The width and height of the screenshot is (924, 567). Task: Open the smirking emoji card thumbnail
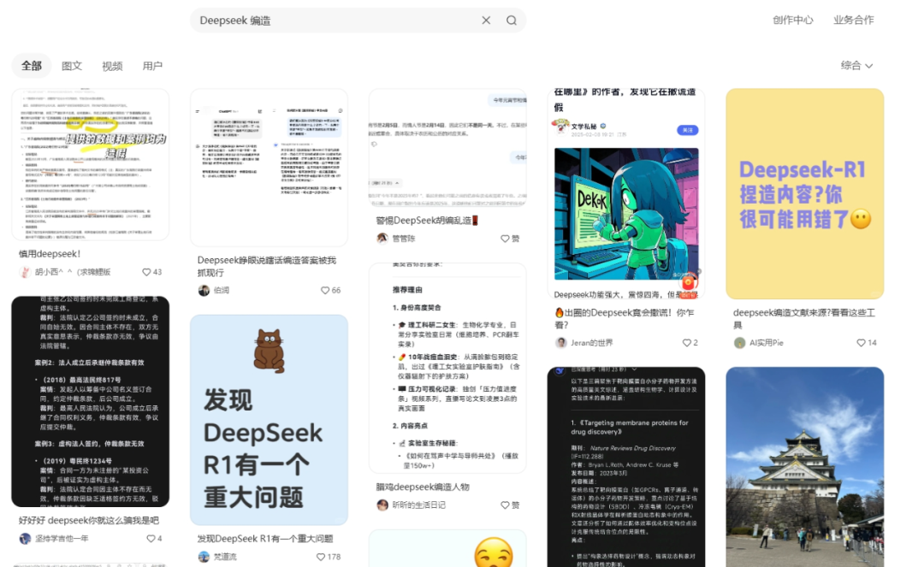tap(447, 548)
